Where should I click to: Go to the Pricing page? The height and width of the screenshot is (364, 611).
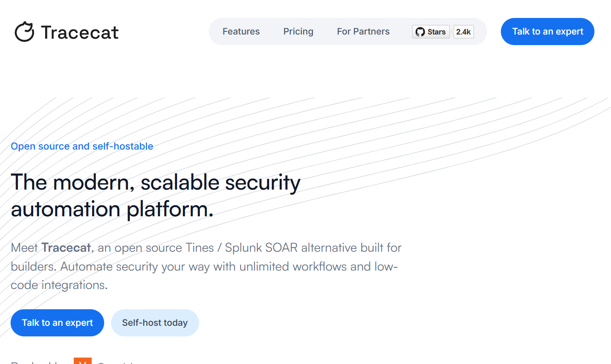click(x=298, y=32)
